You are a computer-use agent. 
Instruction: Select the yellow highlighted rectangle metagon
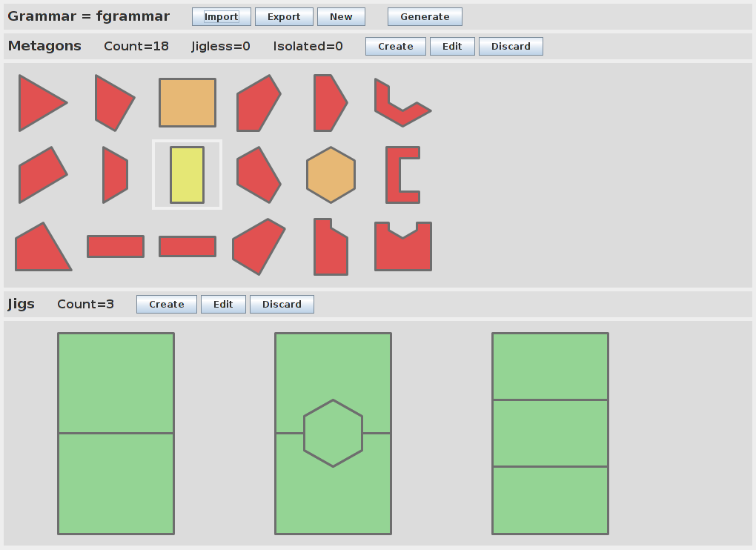tap(187, 175)
